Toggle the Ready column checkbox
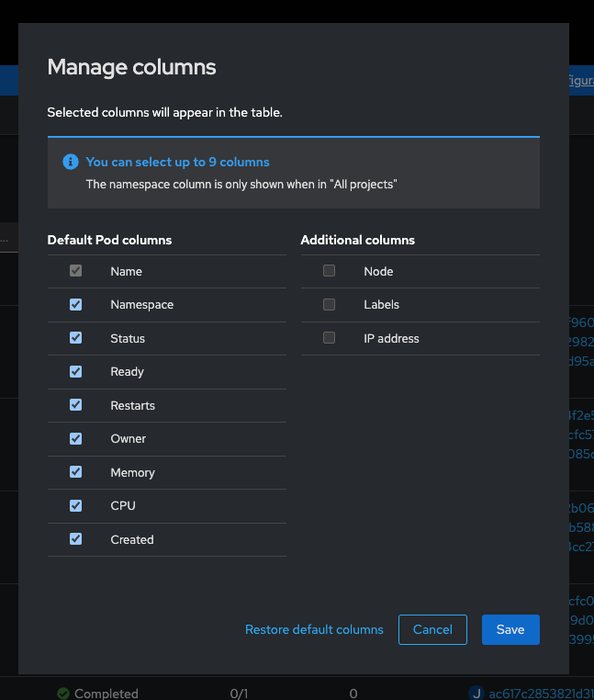 [76, 371]
